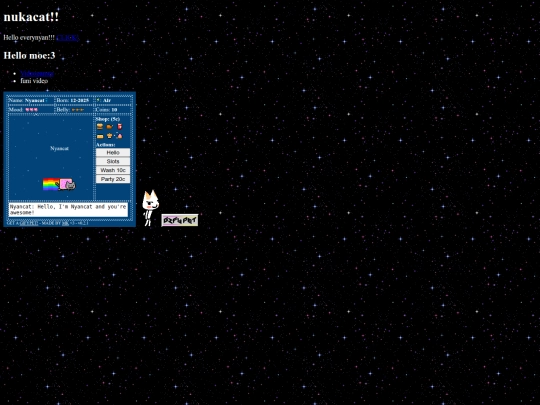Screen dimensions: 540x405
Task: Buy the burger from the pet shop
Action: point(100,126)
